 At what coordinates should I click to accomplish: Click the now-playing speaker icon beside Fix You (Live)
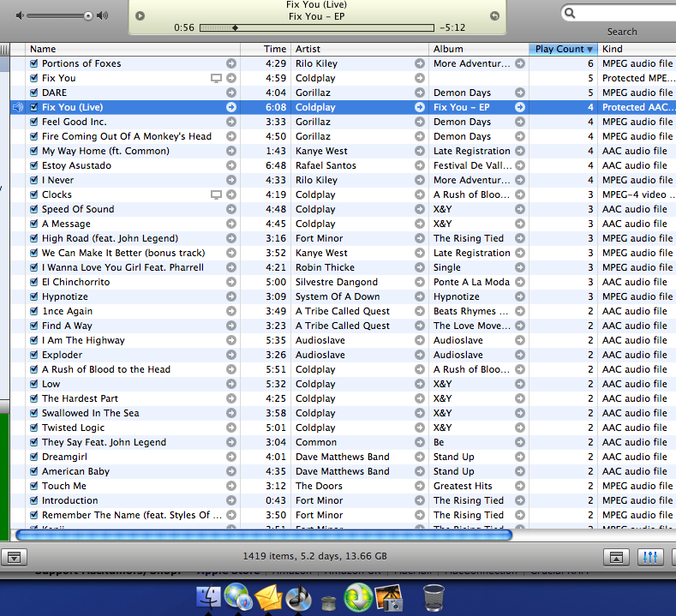point(18,107)
